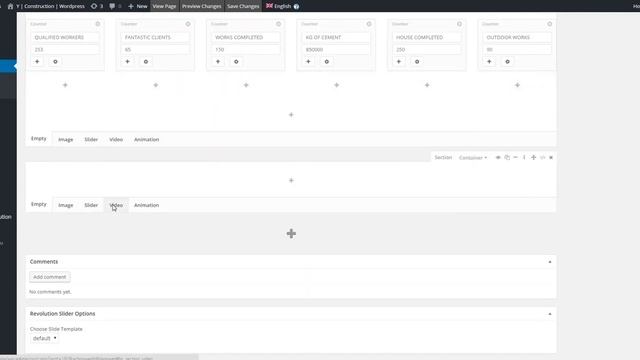The image size is (640, 360).
Task: Open settings gear on QUALIFIED WORKERS counter
Action: point(55,62)
